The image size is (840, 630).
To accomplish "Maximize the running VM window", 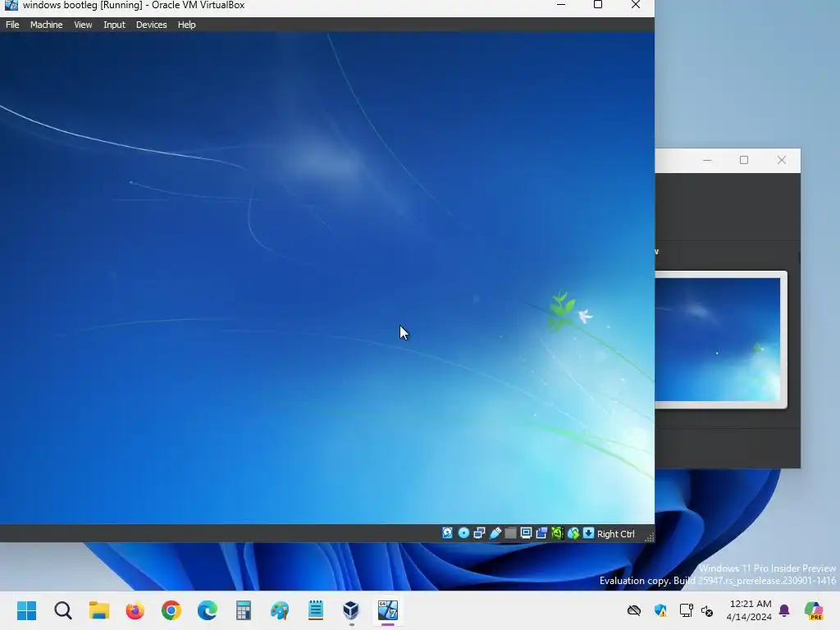I will (x=598, y=5).
